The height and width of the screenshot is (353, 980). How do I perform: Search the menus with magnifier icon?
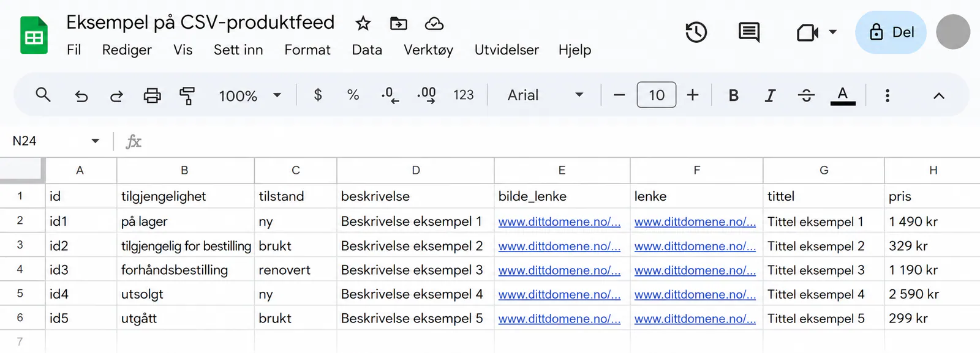click(x=43, y=95)
